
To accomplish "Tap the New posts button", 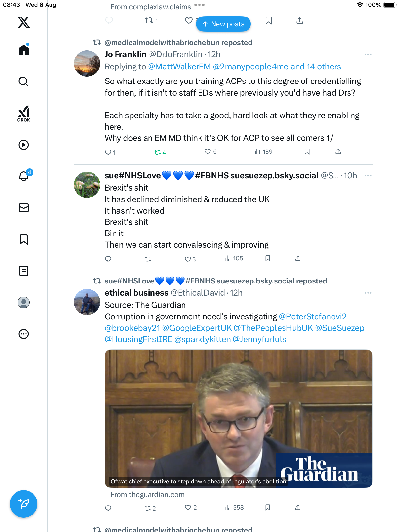I will tap(223, 24).
